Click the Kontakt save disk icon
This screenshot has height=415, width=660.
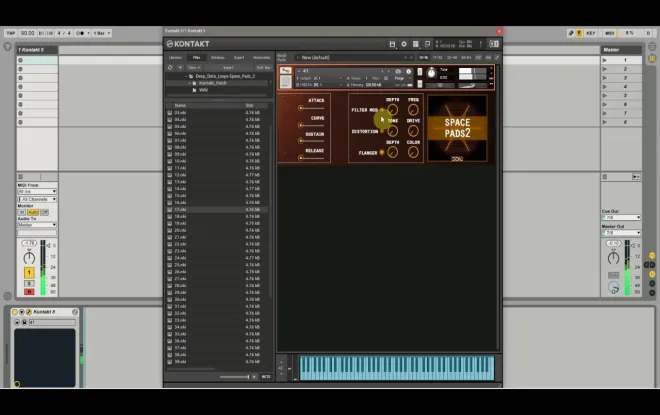[392, 44]
